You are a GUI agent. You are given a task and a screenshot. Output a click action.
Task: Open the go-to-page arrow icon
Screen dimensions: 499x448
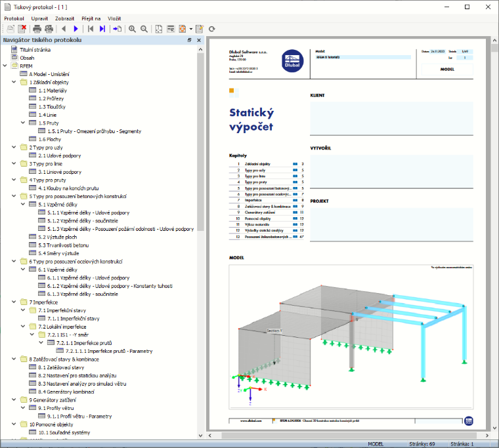117,29
